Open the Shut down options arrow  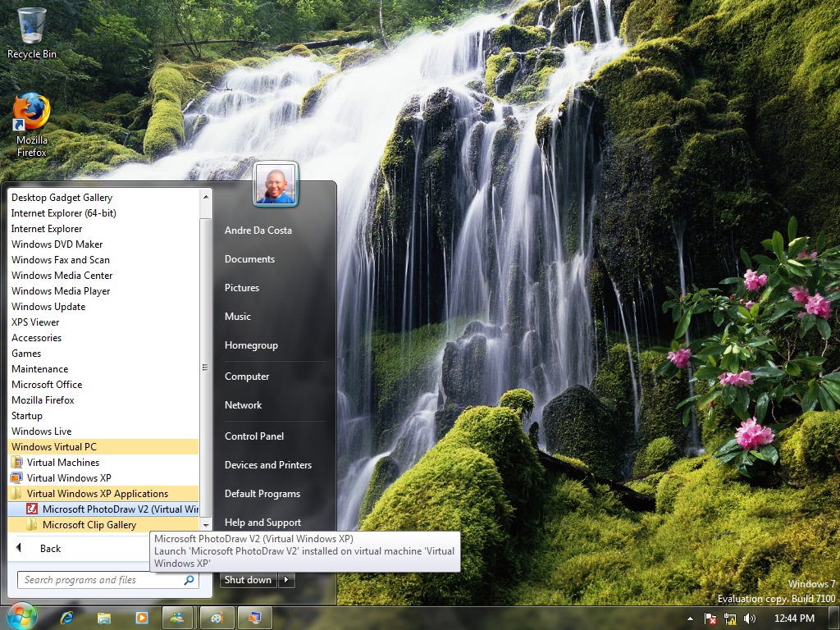286,580
